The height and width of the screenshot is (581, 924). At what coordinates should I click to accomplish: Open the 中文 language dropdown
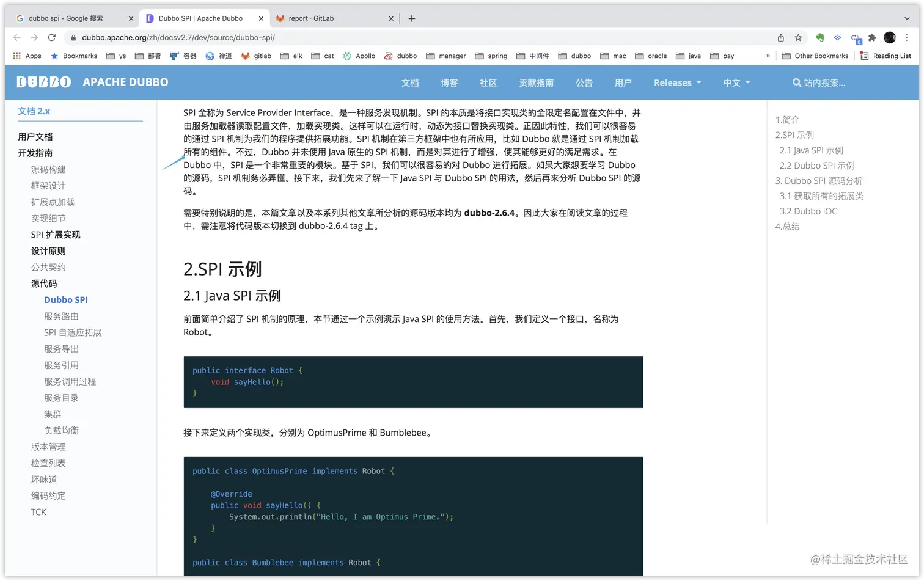tap(736, 82)
